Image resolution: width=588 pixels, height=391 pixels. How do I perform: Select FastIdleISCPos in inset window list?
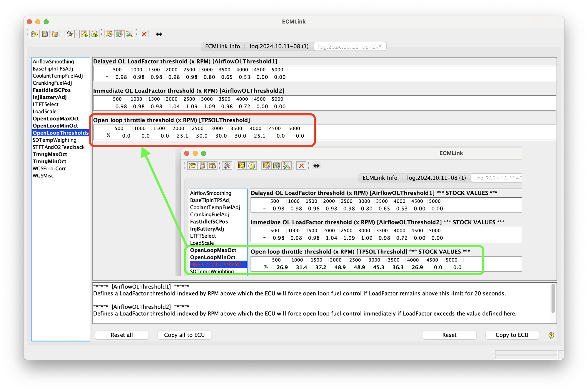pyautogui.click(x=218, y=222)
